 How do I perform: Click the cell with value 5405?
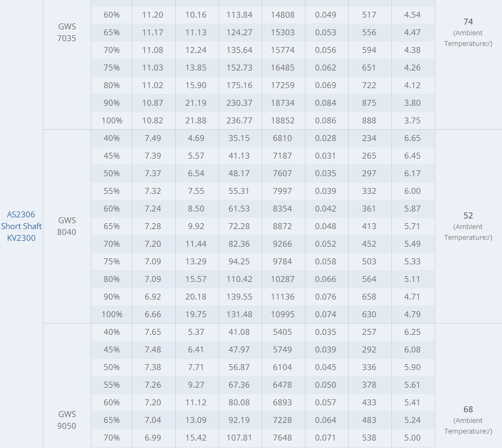(283, 332)
